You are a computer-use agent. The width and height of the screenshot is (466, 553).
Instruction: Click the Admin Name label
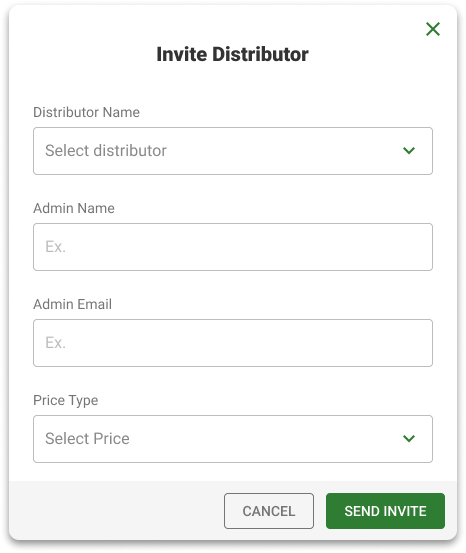click(74, 208)
